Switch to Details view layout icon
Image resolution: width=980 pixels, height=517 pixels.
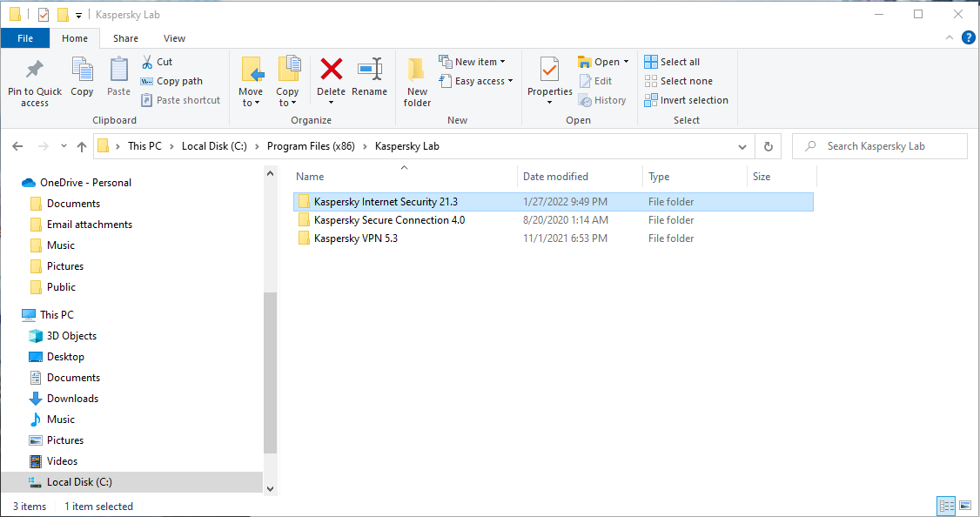(x=946, y=505)
